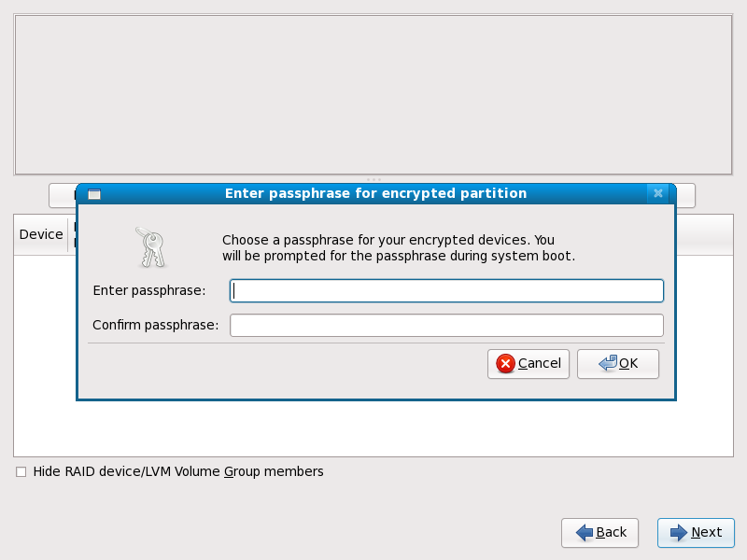Grab the pane resize handle dots
The width and height of the screenshot is (747, 560).
373,179
